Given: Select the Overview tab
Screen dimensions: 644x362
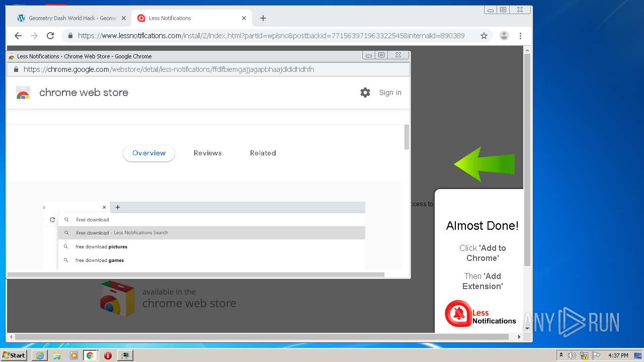Looking at the screenshot, I should 149,153.
